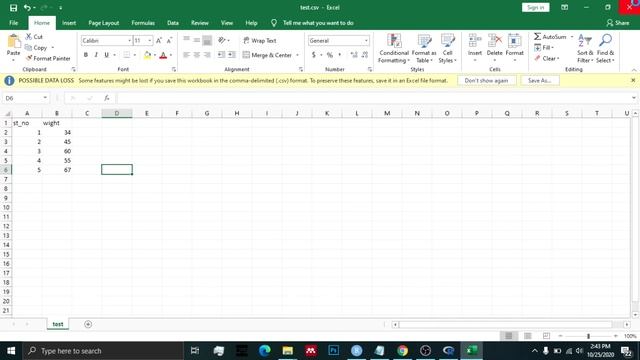Image resolution: width=640 pixels, height=360 pixels.
Task: Toggle underline formatting
Action: [107, 55]
